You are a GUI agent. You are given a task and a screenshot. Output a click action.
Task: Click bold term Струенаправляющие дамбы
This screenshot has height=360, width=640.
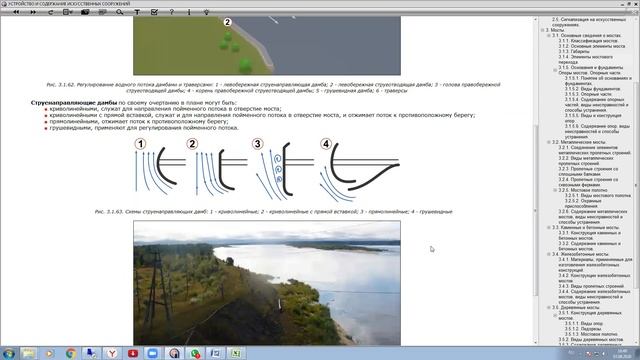tap(74, 102)
